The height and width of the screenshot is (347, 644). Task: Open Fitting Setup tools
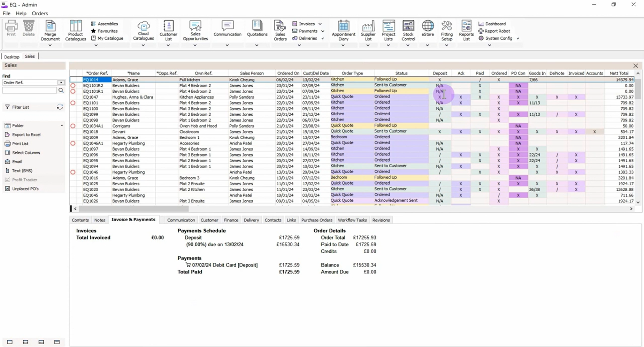tap(447, 31)
